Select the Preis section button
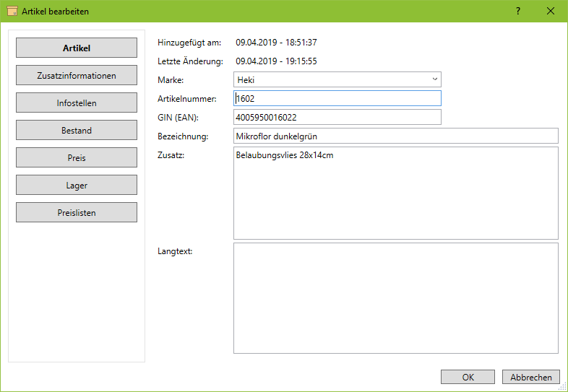 click(77, 158)
